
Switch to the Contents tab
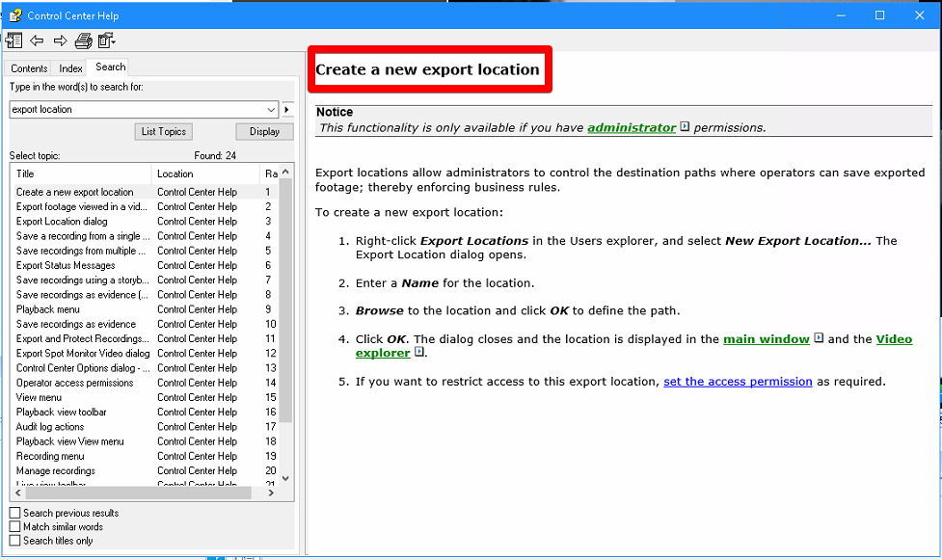29,67
